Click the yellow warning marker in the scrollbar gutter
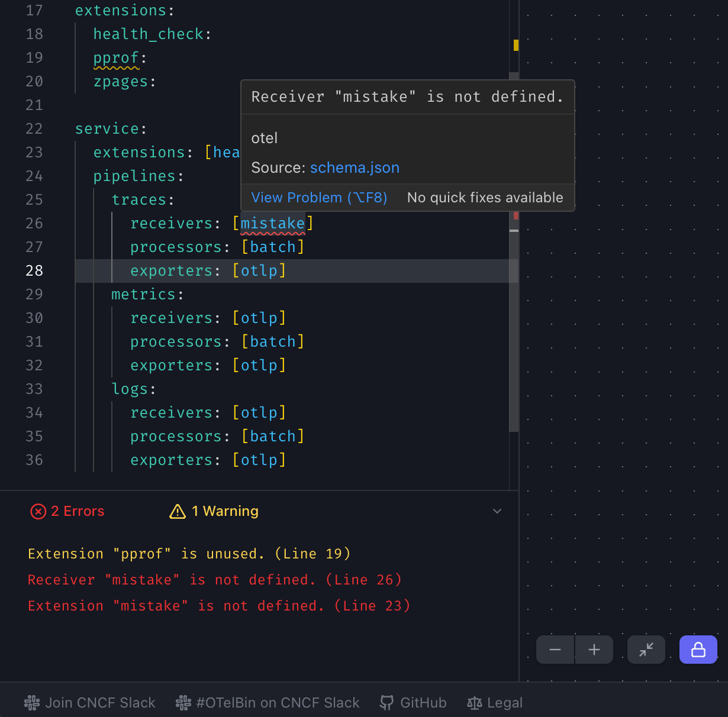The image size is (728, 717). click(516, 45)
